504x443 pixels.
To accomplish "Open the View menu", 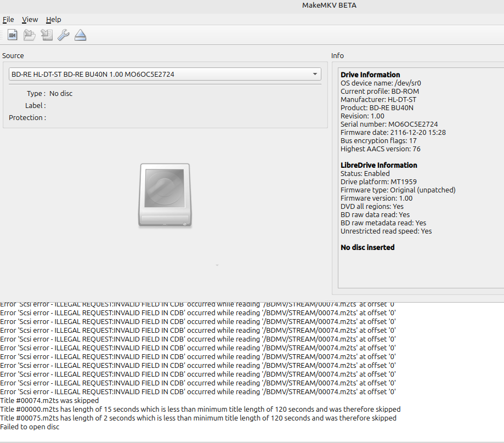I will [30, 20].
